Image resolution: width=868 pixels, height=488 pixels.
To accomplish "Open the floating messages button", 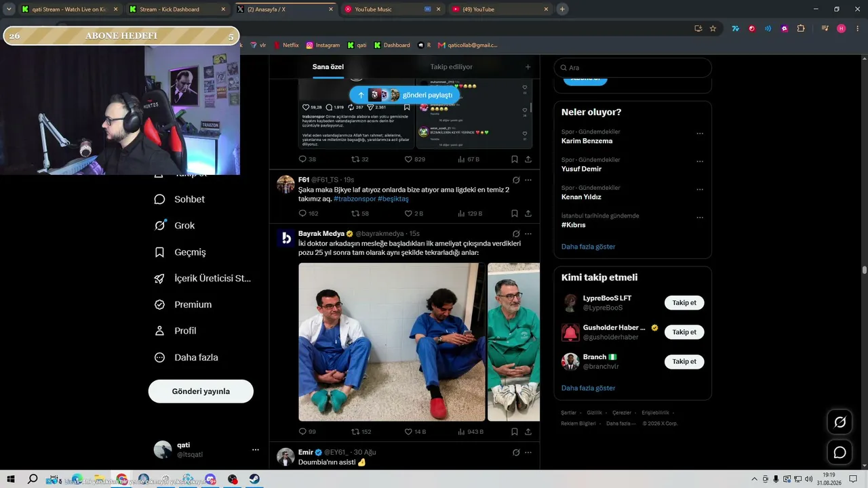I will click(x=840, y=452).
